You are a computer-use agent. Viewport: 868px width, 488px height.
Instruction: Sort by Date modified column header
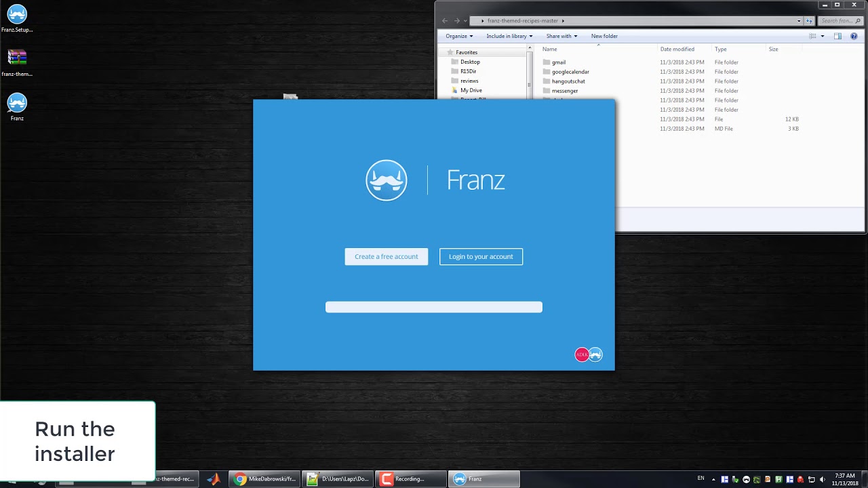coord(677,49)
